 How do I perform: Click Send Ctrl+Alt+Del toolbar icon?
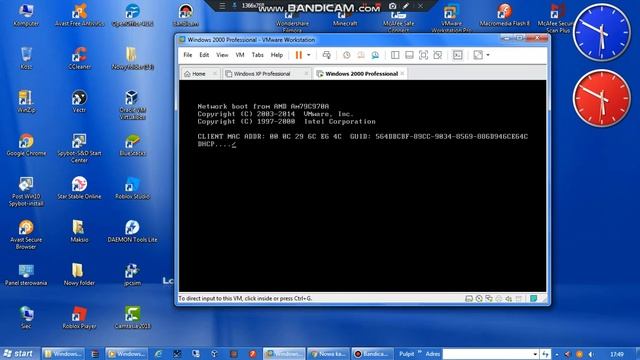click(x=327, y=55)
